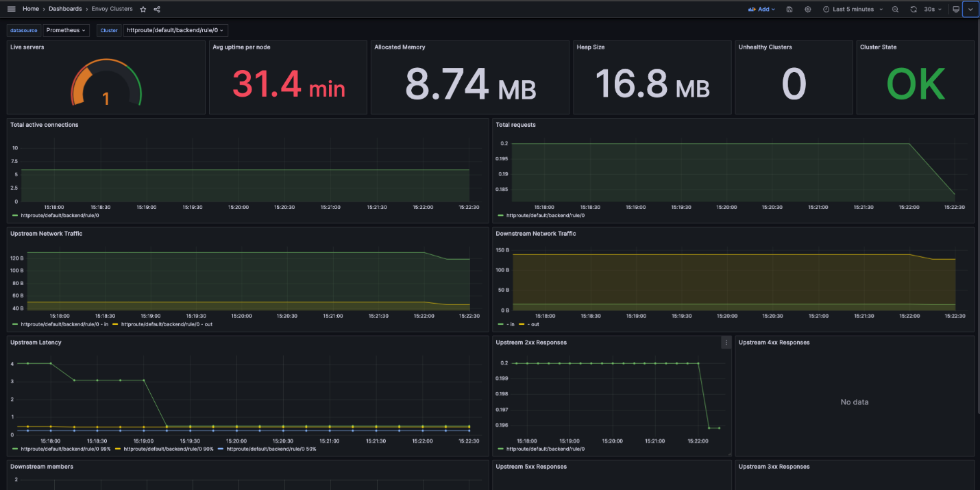Navigate to Dashboards in the breadcrumb
This screenshot has width=980, height=490.
pos(65,9)
